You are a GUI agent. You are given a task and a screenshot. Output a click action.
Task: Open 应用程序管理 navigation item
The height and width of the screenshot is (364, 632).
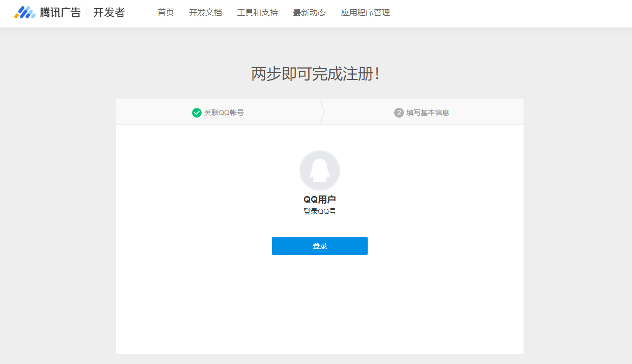click(365, 12)
